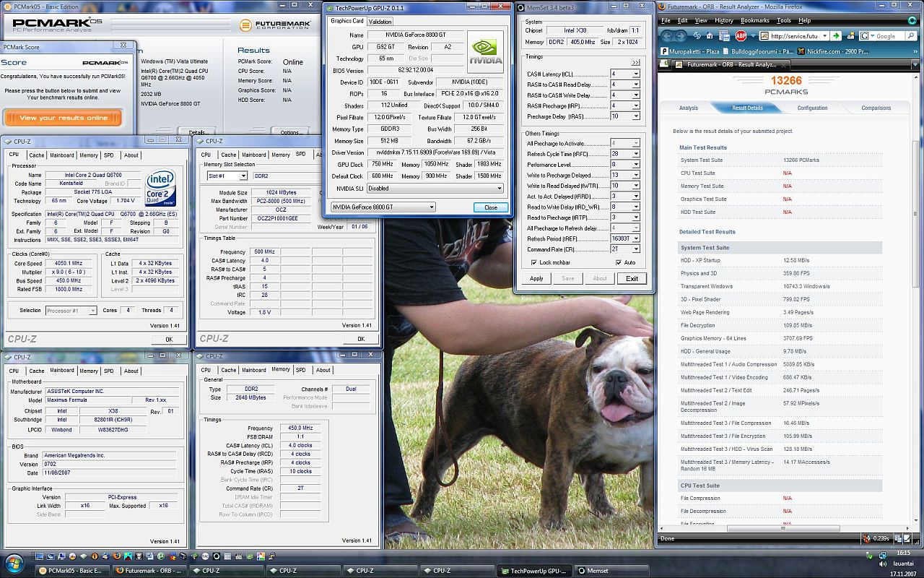Viewport: 924px width, 578px height.
Task: Open the Analysis tab on ORB page
Action: pos(689,108)
